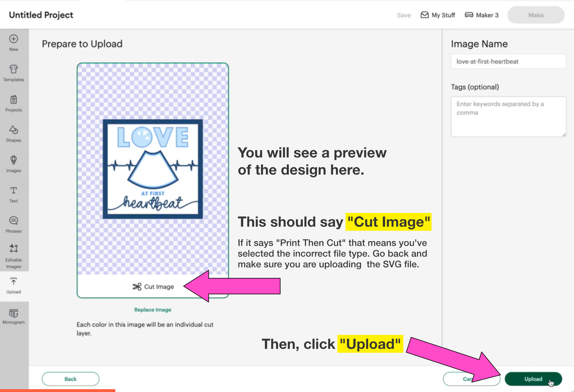
Task: Click the Upload sidebar icon
Action: pos(14,285)
